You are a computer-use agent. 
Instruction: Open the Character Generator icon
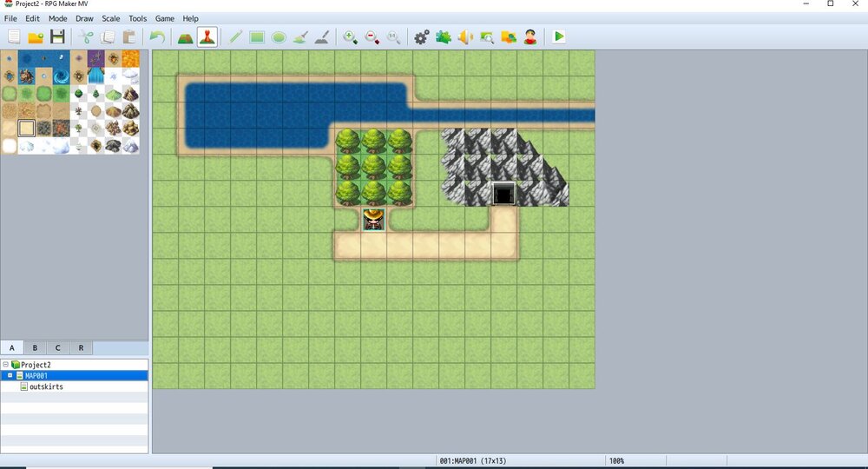530,37
